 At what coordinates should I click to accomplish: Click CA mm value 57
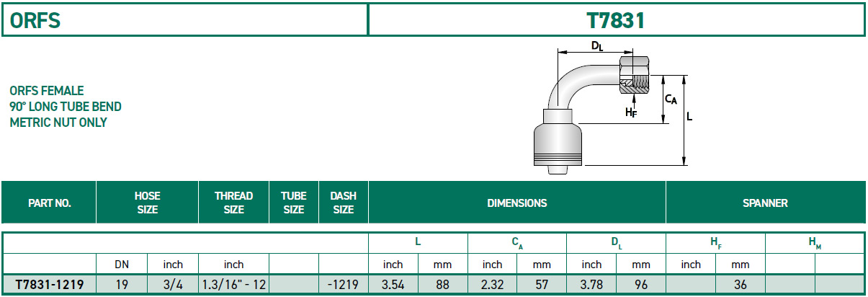(542, 285)
